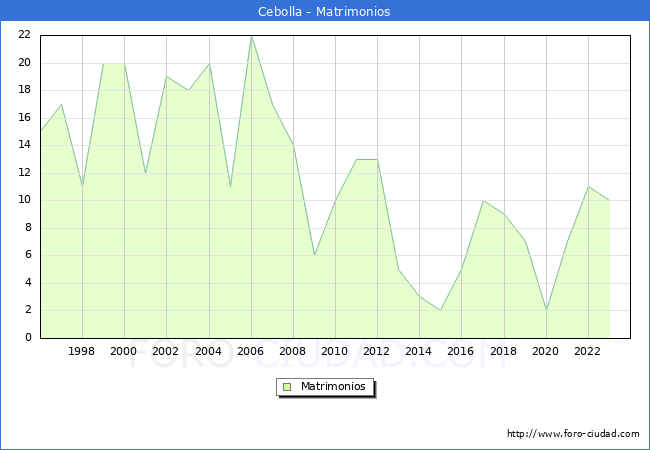
Task: Click the 2009 data point at 6
Action: pyautogui.click(x=315, y=255)
